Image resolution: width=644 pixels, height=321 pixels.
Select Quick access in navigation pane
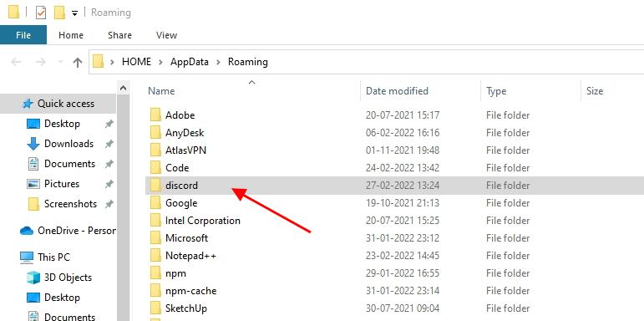click(x=58, y=104)
